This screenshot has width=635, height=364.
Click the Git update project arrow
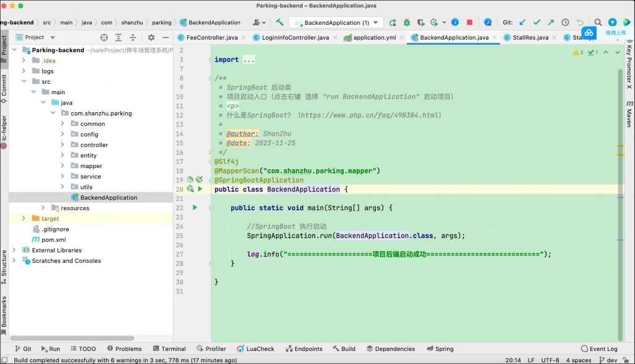pyautogui.click(x=522, y=22)
